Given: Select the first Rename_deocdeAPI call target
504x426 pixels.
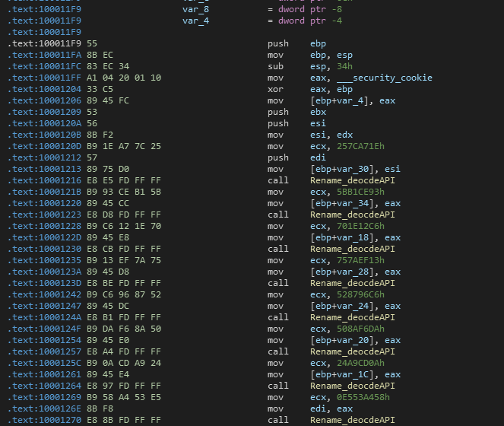Looking at the screenshot, I should (x=352, y=180).
